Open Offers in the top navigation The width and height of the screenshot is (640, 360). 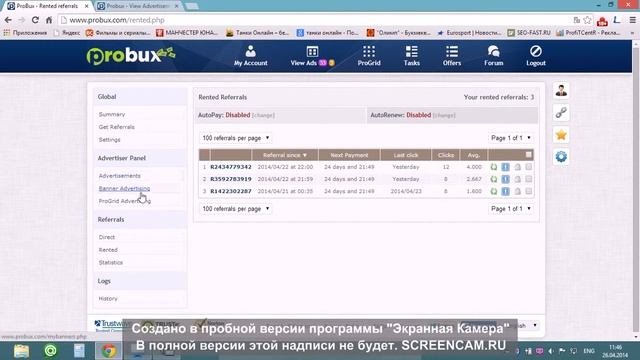coord(452,56)
